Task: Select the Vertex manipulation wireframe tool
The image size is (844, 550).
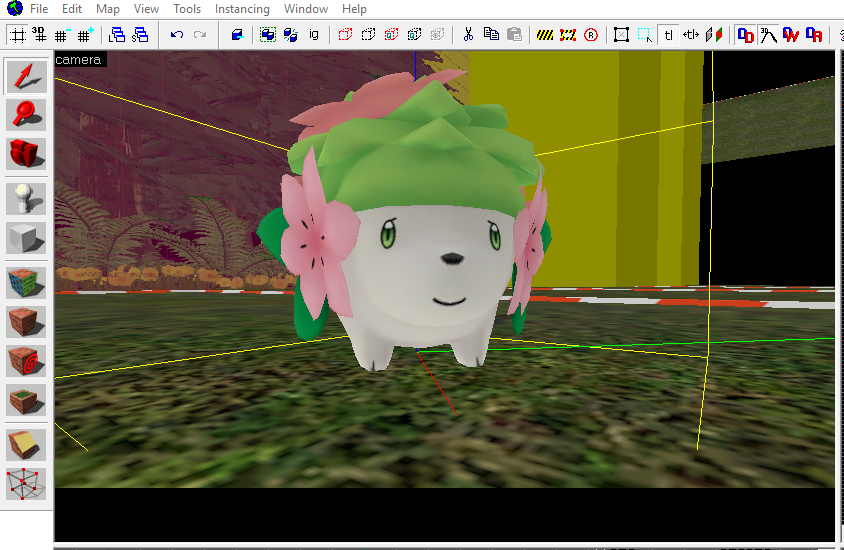Action: (26, 483)
